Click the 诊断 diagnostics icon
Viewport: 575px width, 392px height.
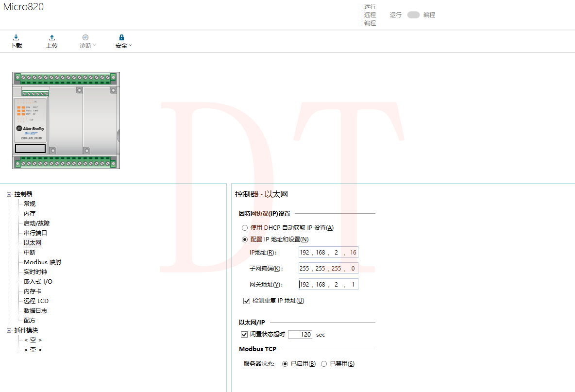(85, 37)
